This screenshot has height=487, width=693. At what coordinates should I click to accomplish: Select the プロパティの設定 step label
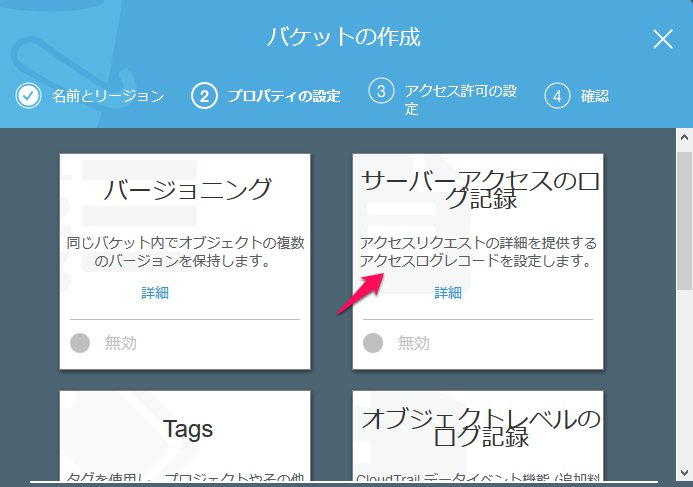pos(283,96)
